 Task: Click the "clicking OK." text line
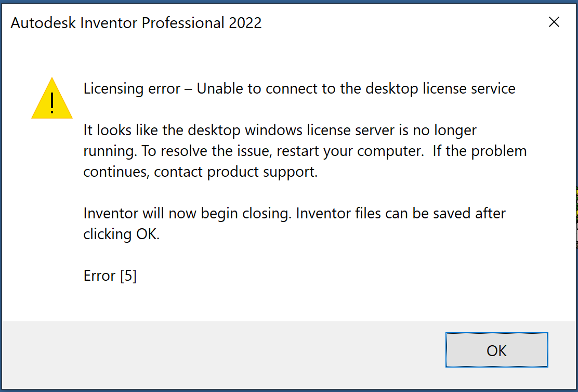(x=122, y=234)
